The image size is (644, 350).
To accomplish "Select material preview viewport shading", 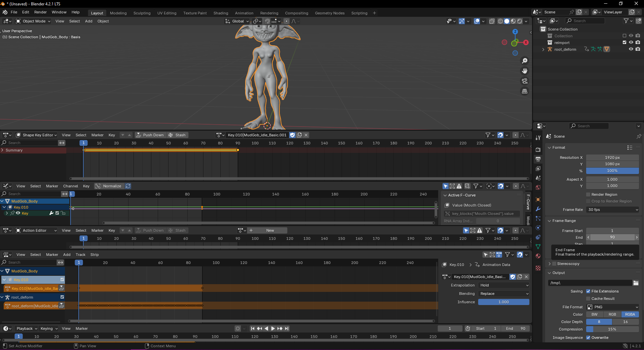I will click(513, 21).
